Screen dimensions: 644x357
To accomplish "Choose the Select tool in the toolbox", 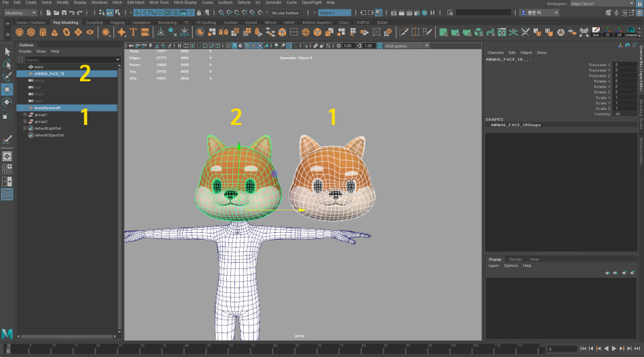I will pyautogui.click(x=7, y=52).
